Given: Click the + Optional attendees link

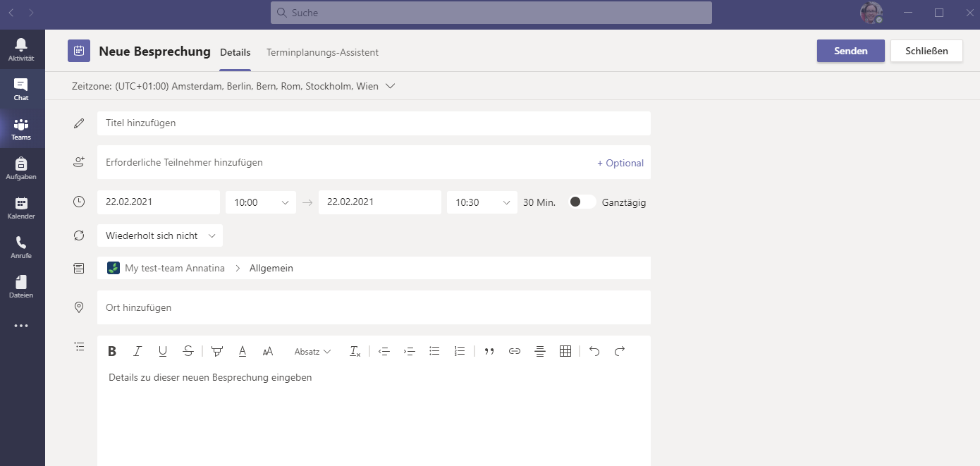Looking at the screenshot, I should coord(620,163).
